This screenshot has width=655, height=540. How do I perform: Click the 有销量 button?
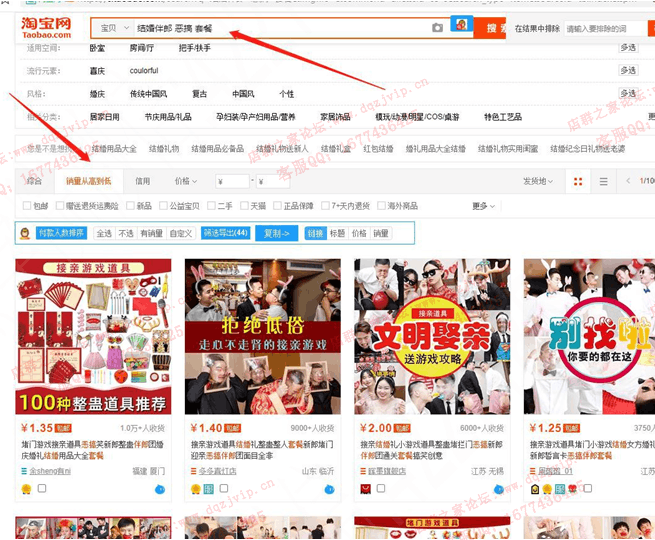pyautogui.click(x=151, y=233)
